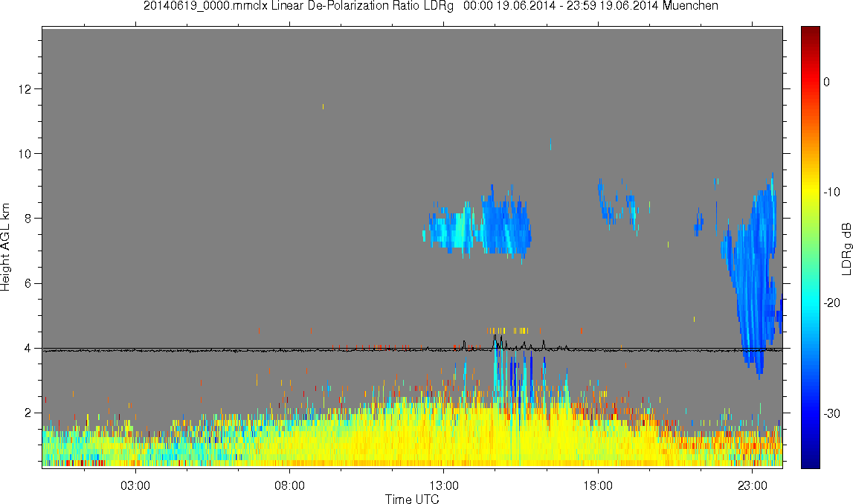Click the -30 dB colorbar value
This screenshot has width=853, height=504.
tap(831, 414)
